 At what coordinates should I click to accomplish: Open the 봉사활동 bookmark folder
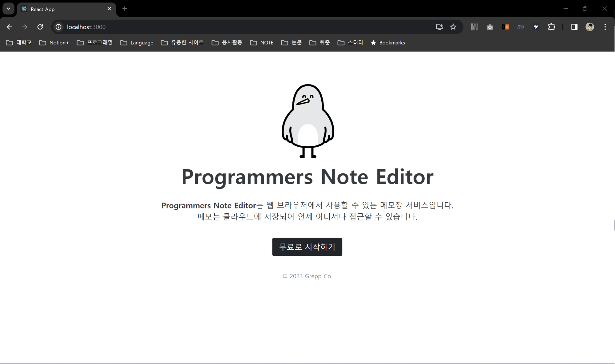click(227, 42)
